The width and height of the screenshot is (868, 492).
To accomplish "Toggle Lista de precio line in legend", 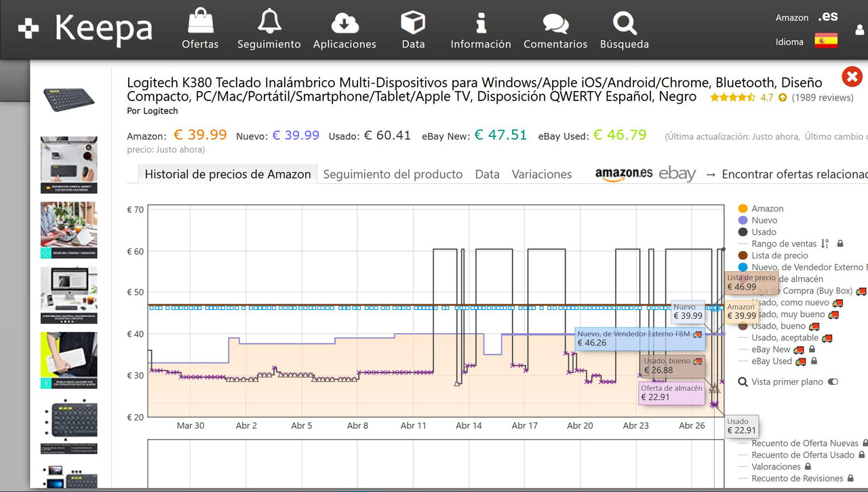I will (773, 255).
